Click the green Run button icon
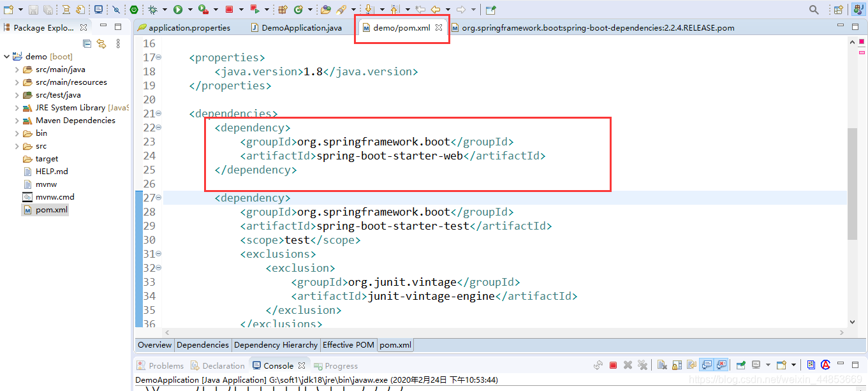 [x=178, y=10]
